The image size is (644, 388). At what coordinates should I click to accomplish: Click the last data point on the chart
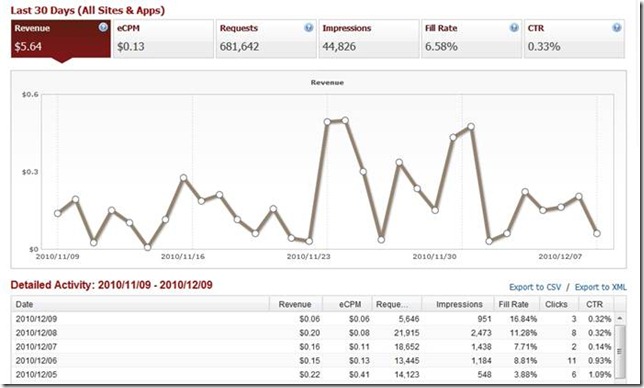tap(597, 233)
